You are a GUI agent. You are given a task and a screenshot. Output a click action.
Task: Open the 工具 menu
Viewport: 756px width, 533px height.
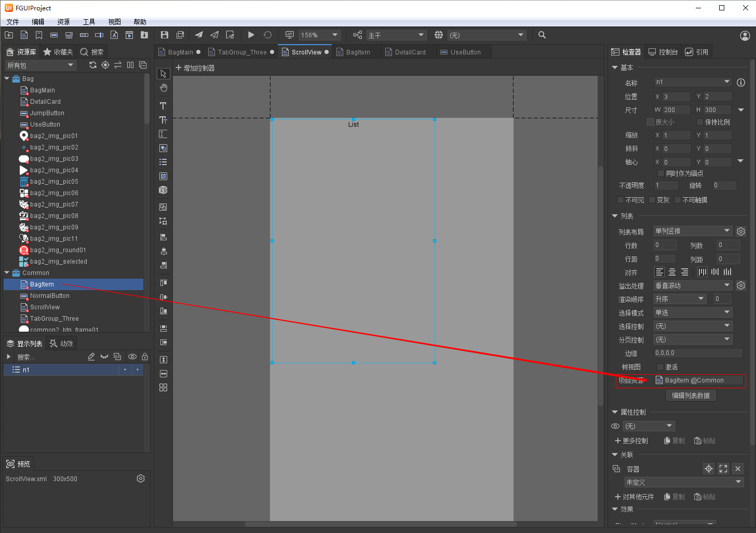(89, 22)
